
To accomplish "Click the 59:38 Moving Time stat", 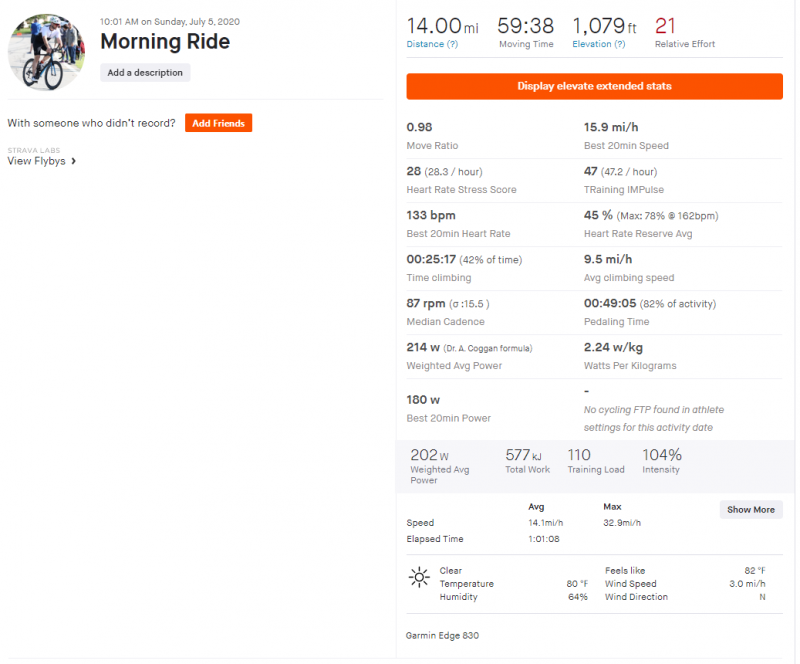I will coord(526,25).
